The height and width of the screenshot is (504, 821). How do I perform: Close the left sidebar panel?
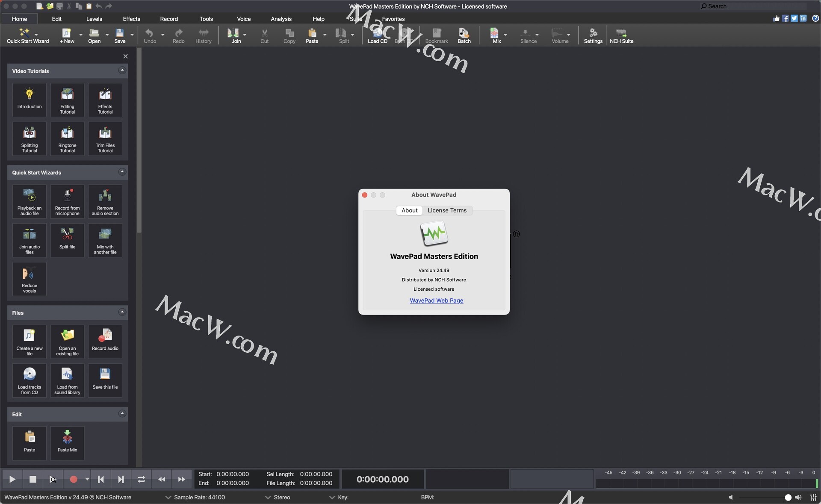tap(125, 56)
